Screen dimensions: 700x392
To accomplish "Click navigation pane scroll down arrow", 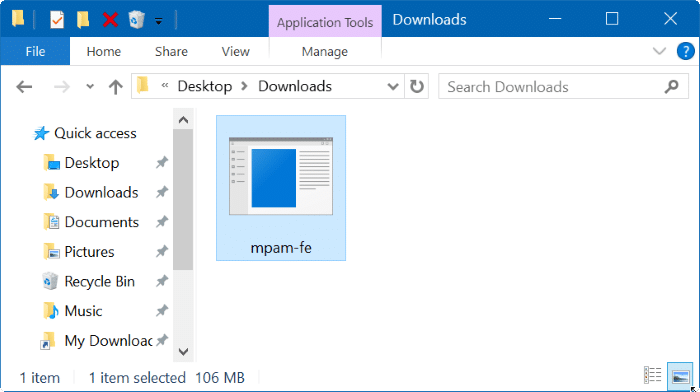I will tap(183, 351).
